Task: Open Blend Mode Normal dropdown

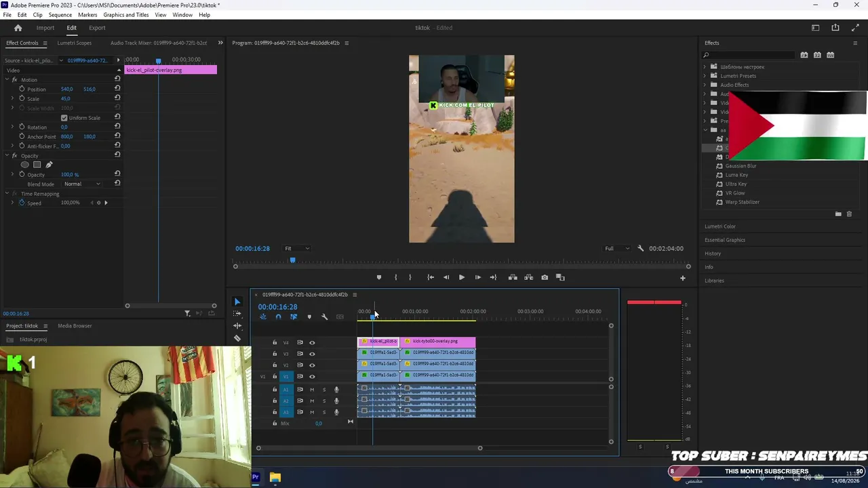Action: tap(82, 184)
